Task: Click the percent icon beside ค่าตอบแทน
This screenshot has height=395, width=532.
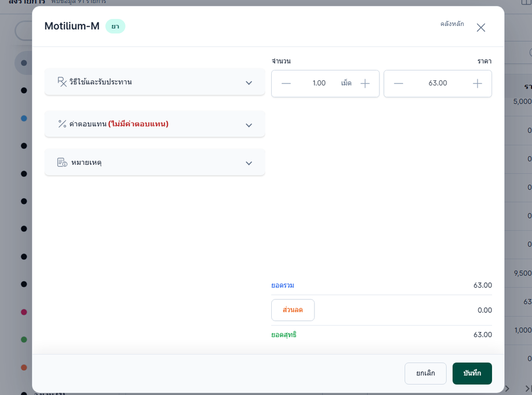Action: [x=62, y=124]
